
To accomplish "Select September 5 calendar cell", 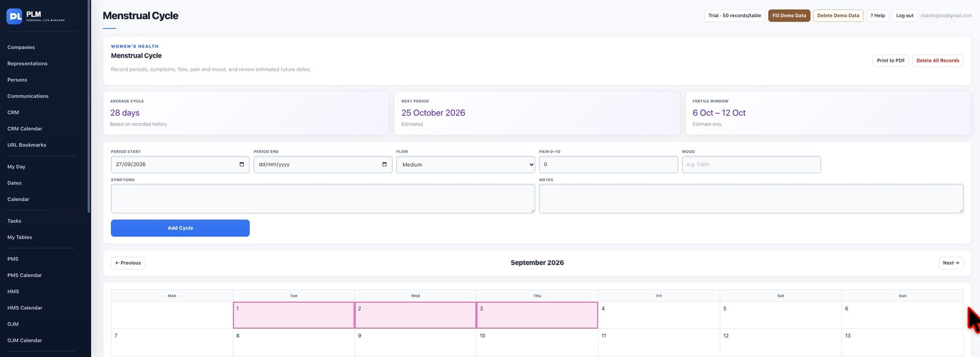I will point(781,315).
